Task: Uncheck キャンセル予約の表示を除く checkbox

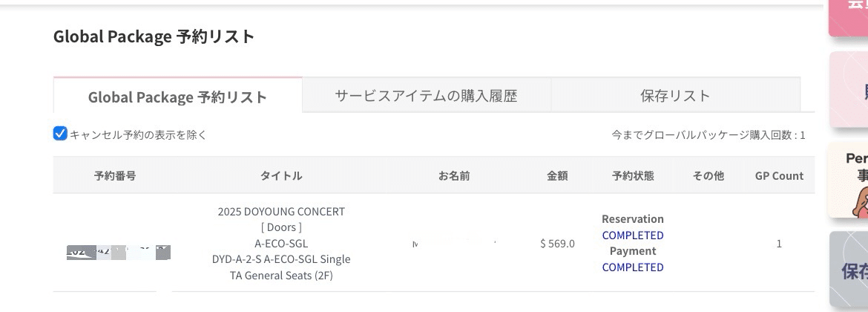Action: (60, 134)
